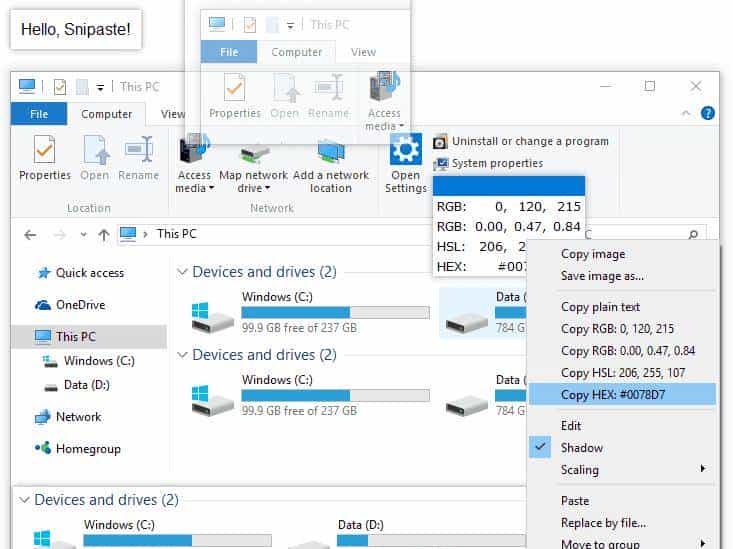Click Add a network location icon
Viewport: 733px width, 549px height.
(x=330, y=152)
